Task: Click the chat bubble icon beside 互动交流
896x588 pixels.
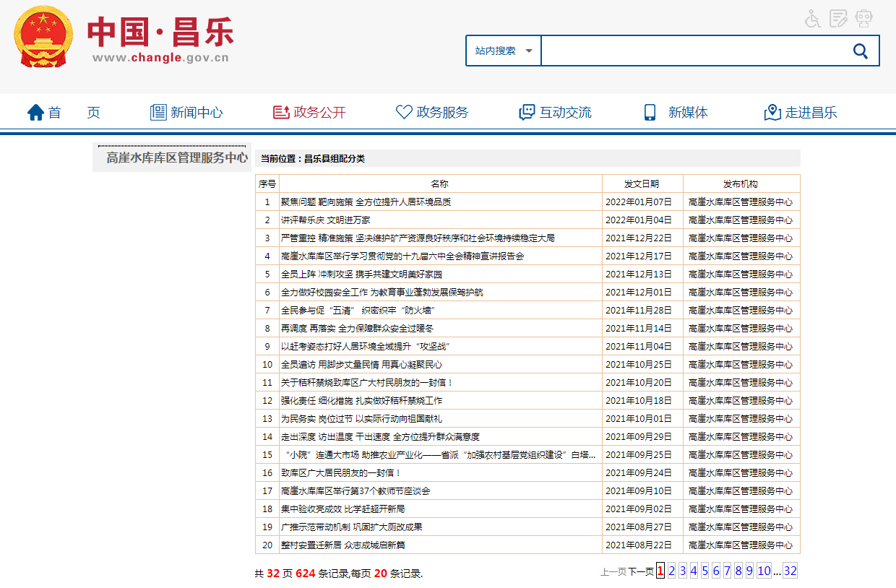Action: pyautogui.click(x=527, y=113)
